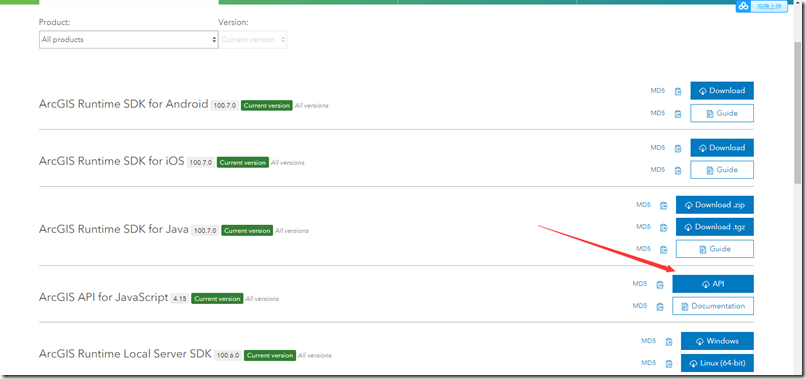Select the ArcGIS Runtime Local Server SDK title
The height and width of the screenshot is (379, 806).
[x=125, y=354]
